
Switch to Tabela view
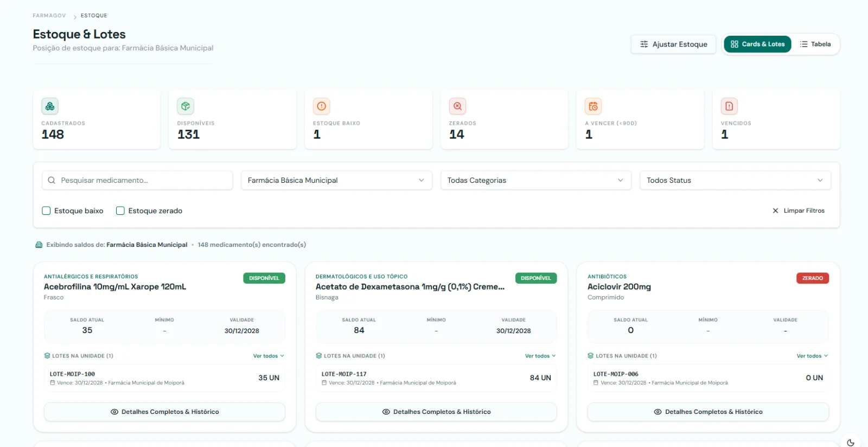tap(815, 44)
